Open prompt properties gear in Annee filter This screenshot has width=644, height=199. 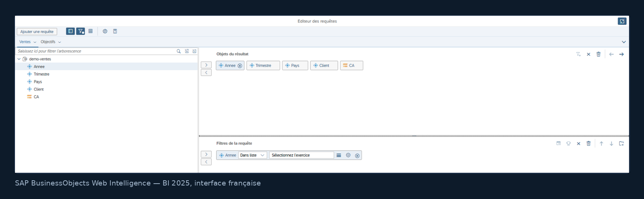[348, 155]
